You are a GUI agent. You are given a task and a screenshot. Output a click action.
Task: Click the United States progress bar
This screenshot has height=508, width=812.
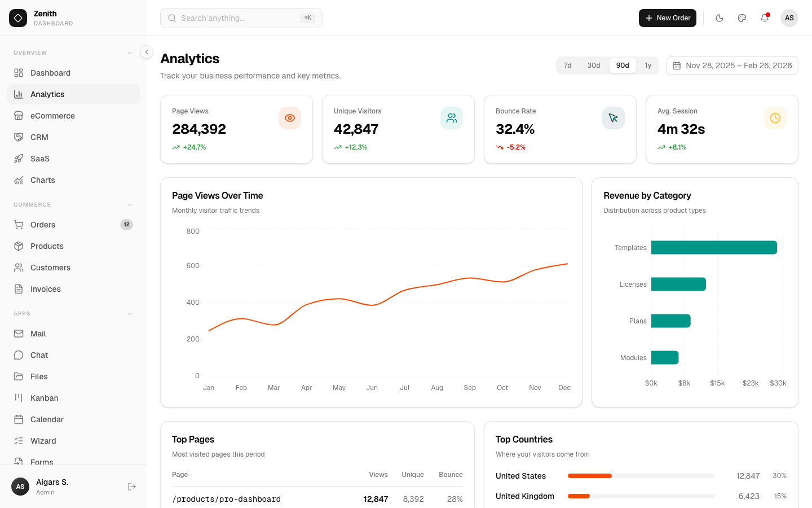click(x=641, y=476)
